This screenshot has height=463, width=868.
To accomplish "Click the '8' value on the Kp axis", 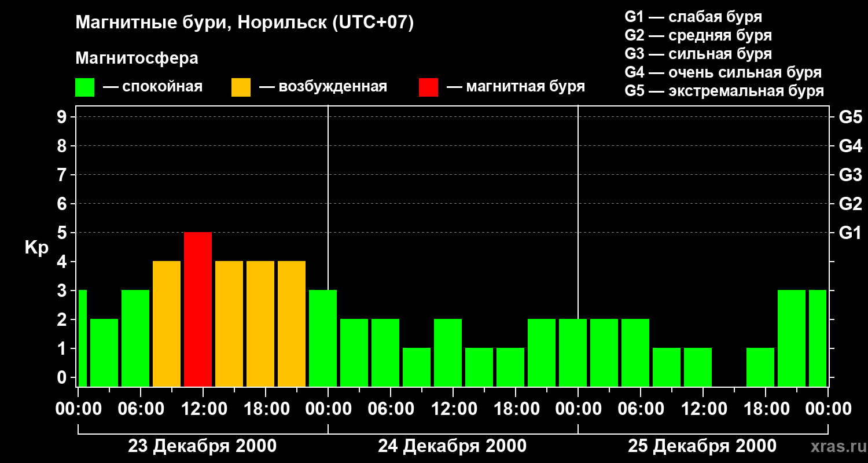I will pyautogui.click(x=63, y=146).
